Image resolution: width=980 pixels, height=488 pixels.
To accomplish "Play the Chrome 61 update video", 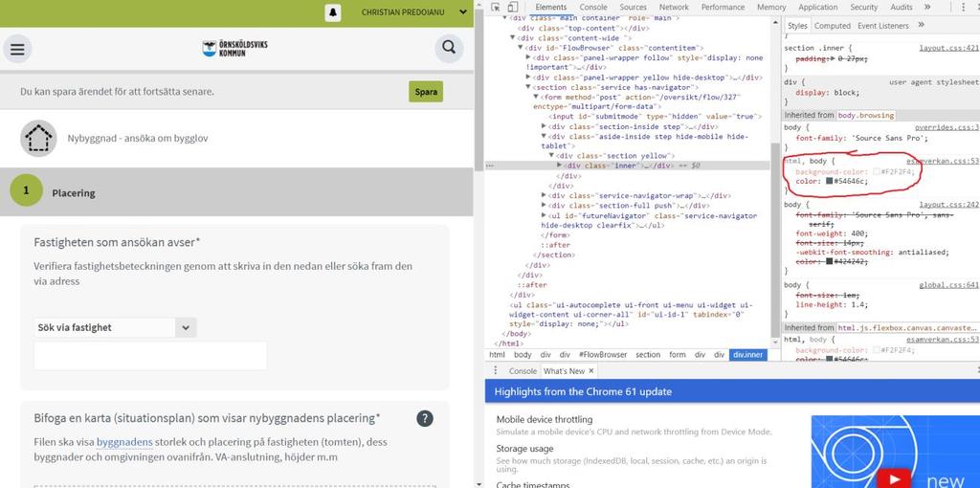I will pyautogui.click(x=894, y=480).
